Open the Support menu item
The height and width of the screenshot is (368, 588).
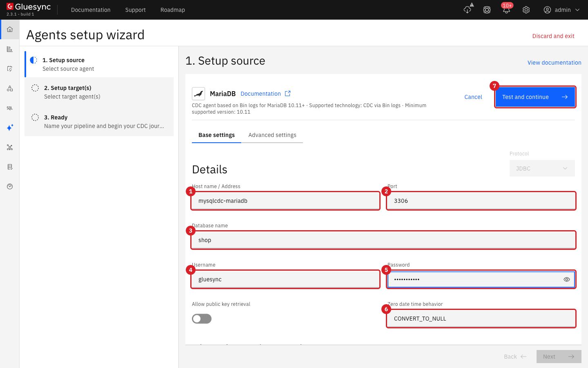[135, 10]
